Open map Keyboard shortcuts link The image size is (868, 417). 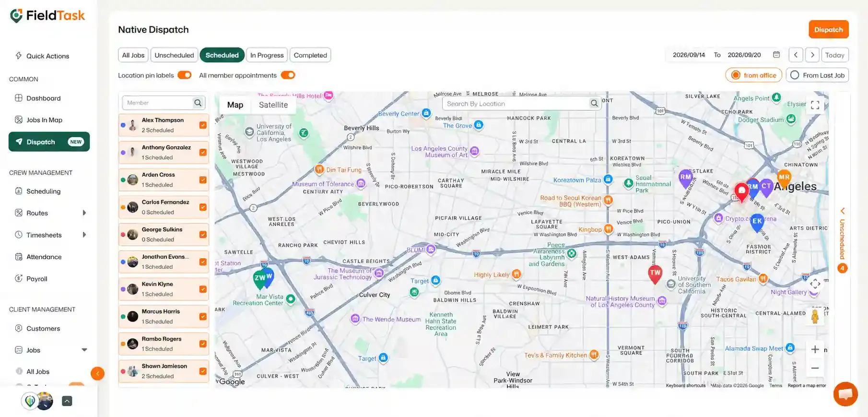click(x=685, y=385)
